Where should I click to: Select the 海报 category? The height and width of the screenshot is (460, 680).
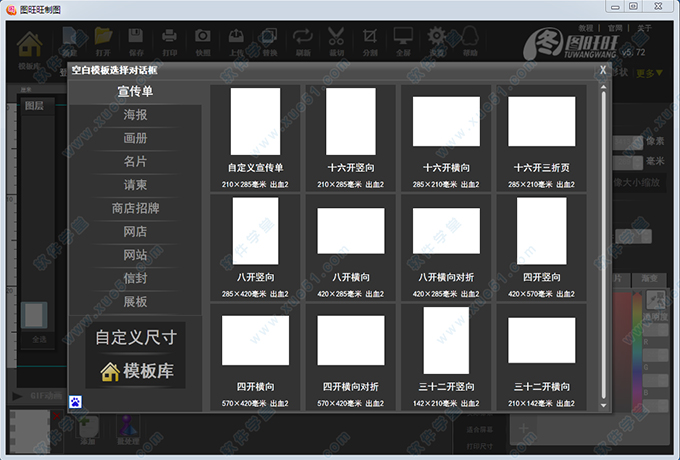click(x=135, y=115)
